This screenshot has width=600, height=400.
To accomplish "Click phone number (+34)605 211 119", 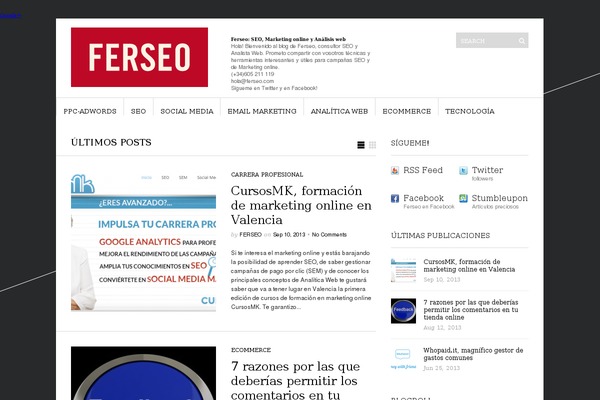I will (252, 74).
